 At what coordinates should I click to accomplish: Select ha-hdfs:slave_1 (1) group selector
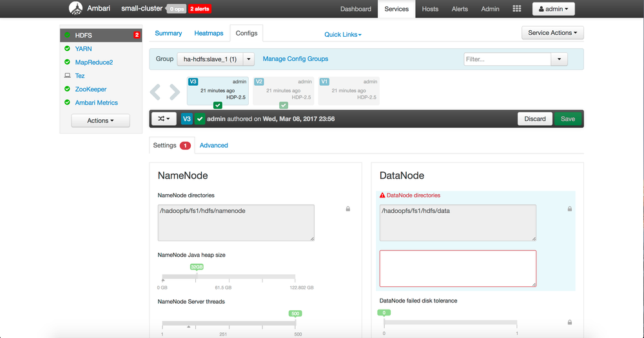(210, 59)
